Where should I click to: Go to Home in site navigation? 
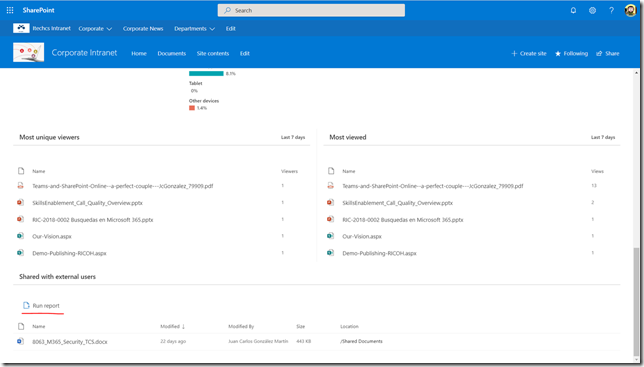[139, 53]
